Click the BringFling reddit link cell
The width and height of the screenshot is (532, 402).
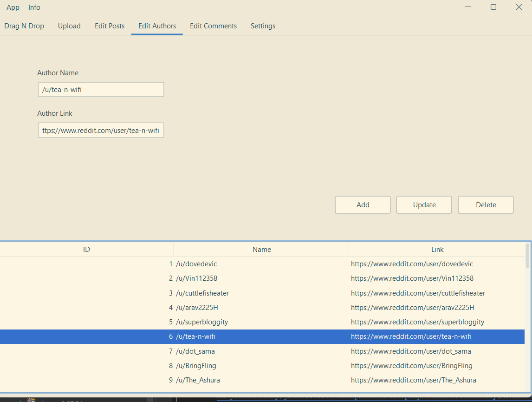437,366
